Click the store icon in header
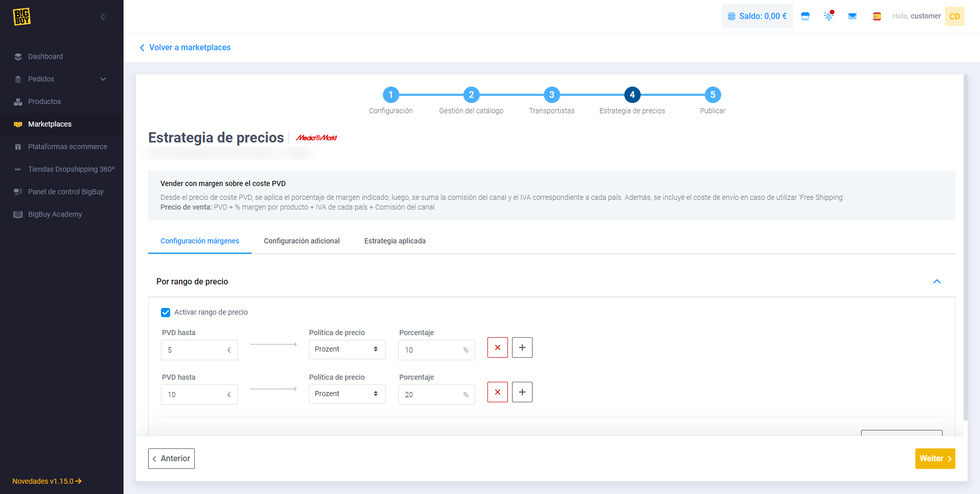Viewport: 980px width, 494px height. click(x=805, y=16)
